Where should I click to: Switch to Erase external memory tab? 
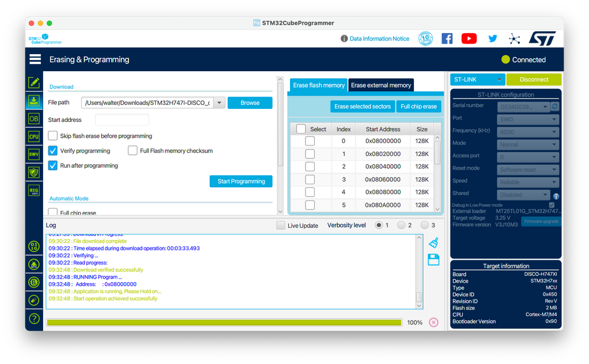point(381,85)
